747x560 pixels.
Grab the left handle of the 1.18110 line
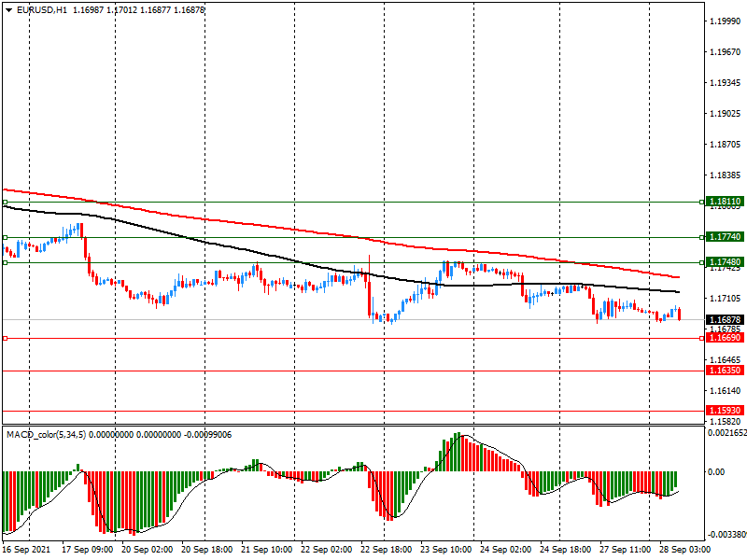tap(6, 202)
